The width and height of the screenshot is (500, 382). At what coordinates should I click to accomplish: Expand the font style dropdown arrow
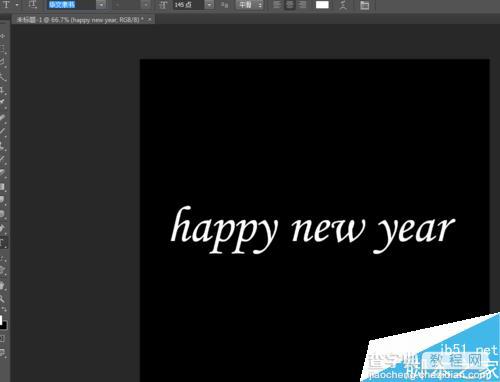click(x=146, y=5)
